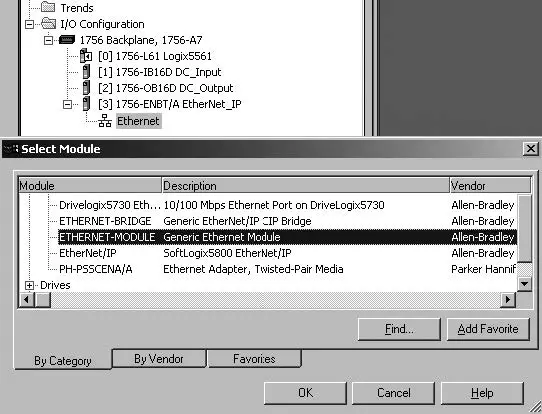Click the Select Module title bar icon
Screen dimensions: 542x414
10,149
